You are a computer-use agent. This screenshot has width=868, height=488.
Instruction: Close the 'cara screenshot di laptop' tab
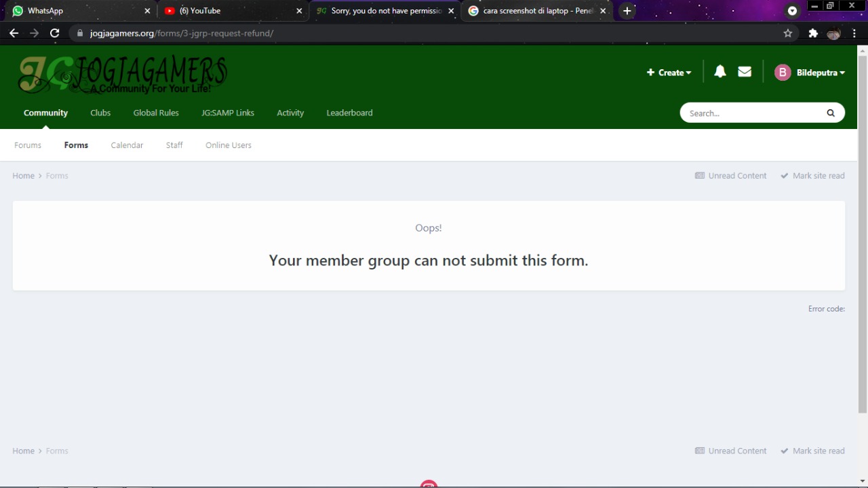(x=603, y=11)
